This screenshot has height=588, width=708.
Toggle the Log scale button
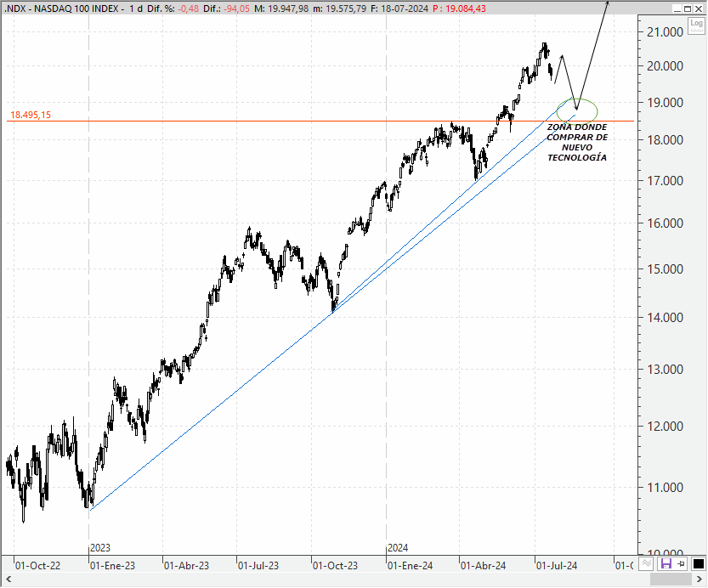click(696, 25)
